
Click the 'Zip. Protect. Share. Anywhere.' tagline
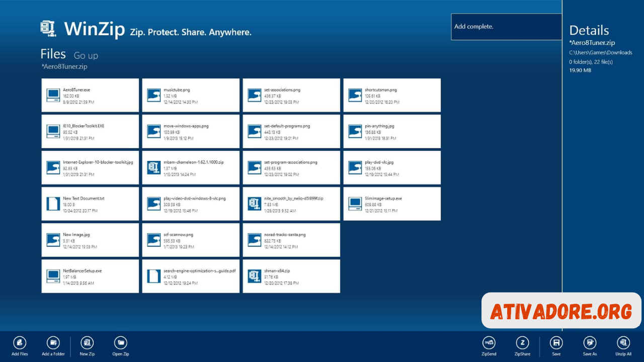tap(191, 32)
